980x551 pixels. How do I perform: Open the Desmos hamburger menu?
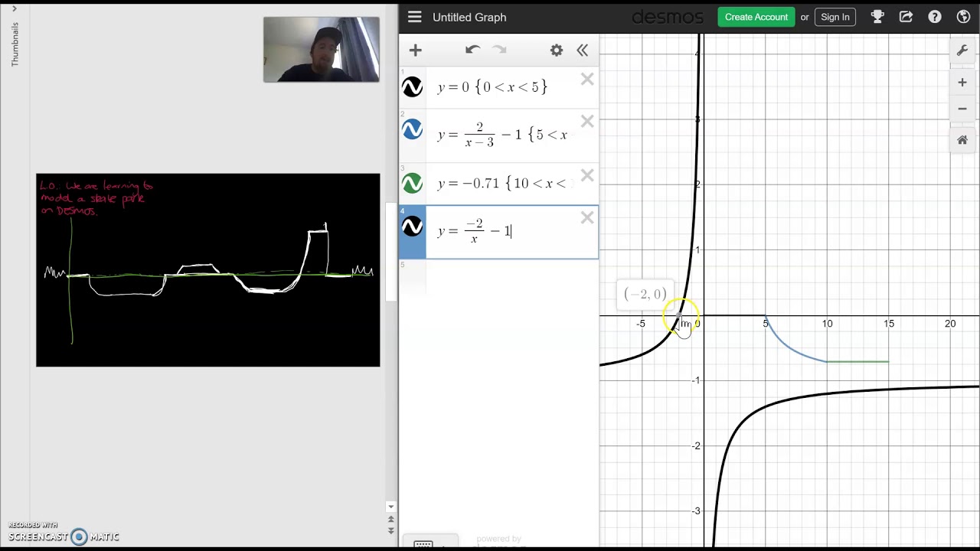pyautogui.click(x=414, y=17)
